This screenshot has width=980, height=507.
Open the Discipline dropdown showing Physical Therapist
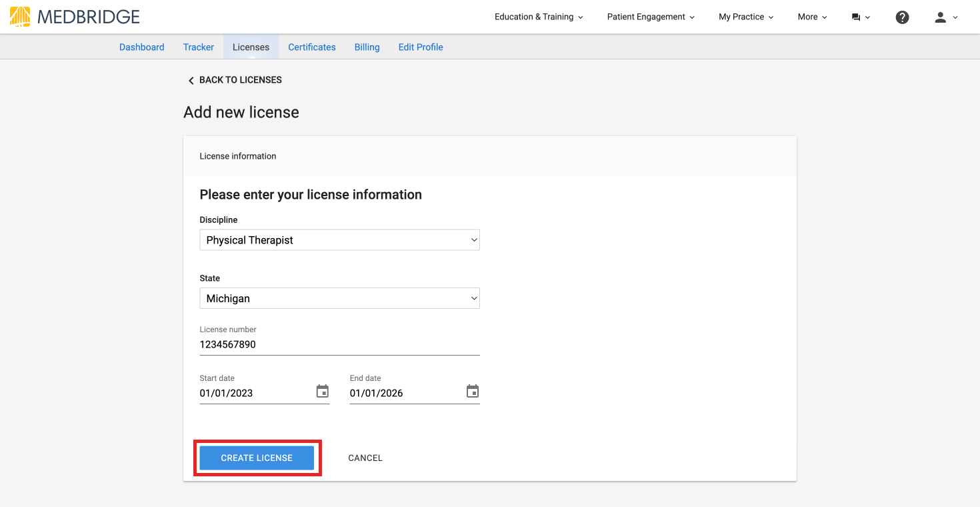tap(340, 240)
